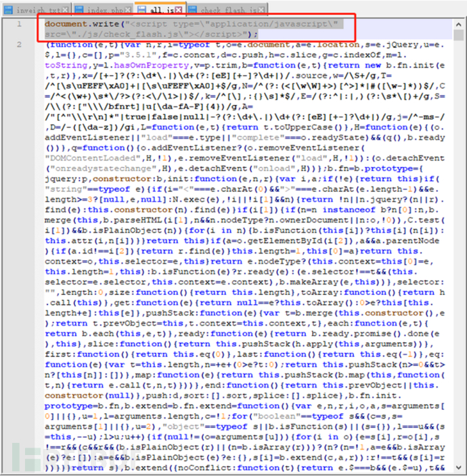Image resolution: width=467 pixels, height=476 pixels.
Task: Click the 'instanceof' keyword
Action: tap(349, 210)
